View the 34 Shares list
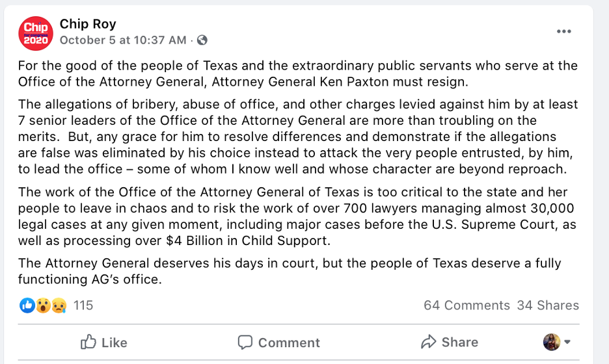Image resolution: width=609 pixels, height=364 pixels. pos(548,305)
